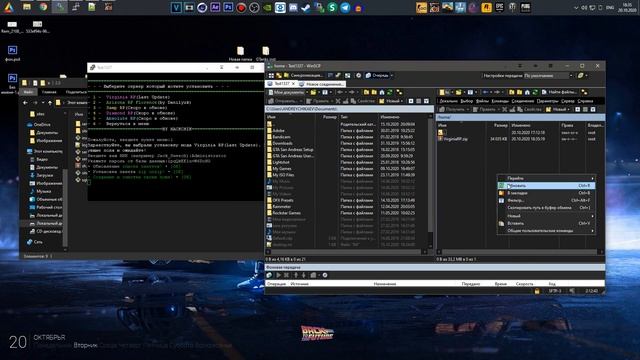Choose Вставить in the context menu
This screenshot has width=640, height=360.
tap(546, 223)
